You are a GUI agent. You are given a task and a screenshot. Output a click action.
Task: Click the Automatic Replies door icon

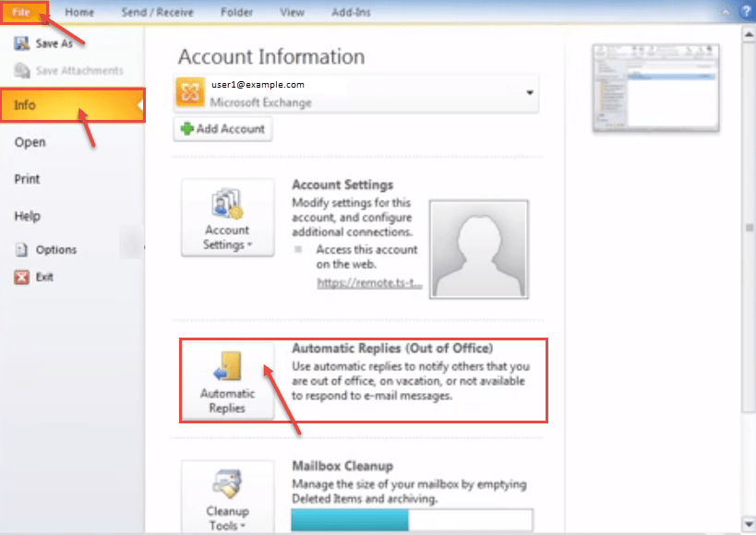(227, 366)
